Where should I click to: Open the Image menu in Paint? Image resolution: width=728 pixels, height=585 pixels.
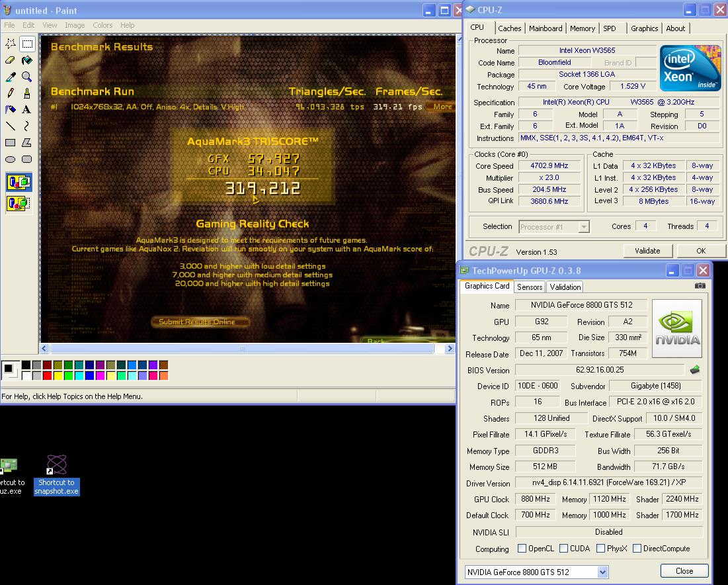[75, 25]
